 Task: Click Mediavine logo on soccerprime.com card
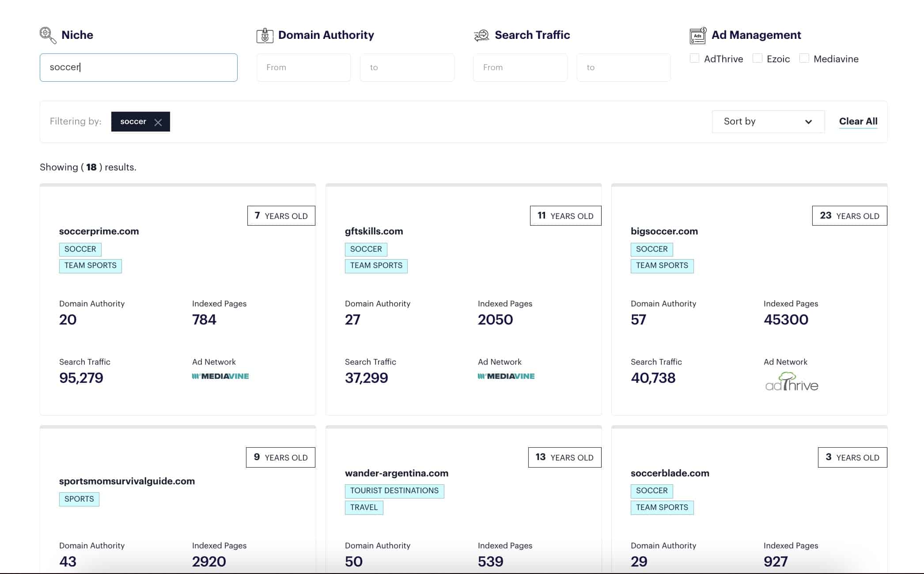[x=220, y=376]
